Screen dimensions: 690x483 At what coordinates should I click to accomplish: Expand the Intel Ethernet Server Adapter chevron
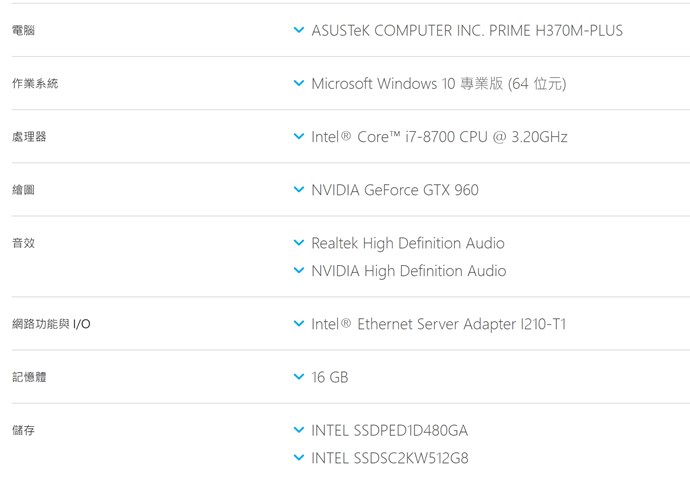click(298, 324)
